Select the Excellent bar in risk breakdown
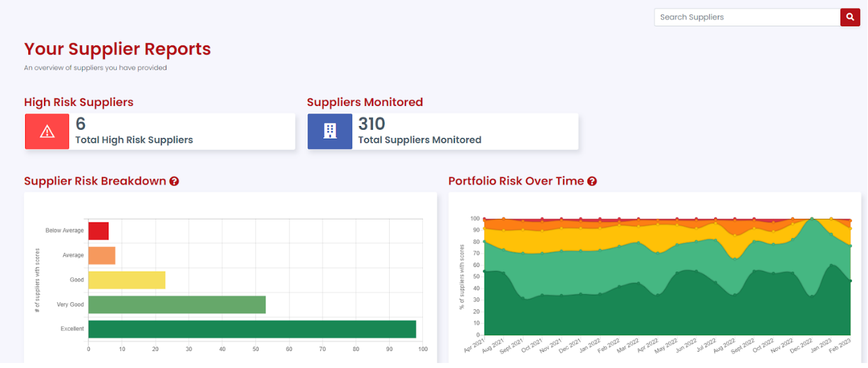 pos(251,329)
